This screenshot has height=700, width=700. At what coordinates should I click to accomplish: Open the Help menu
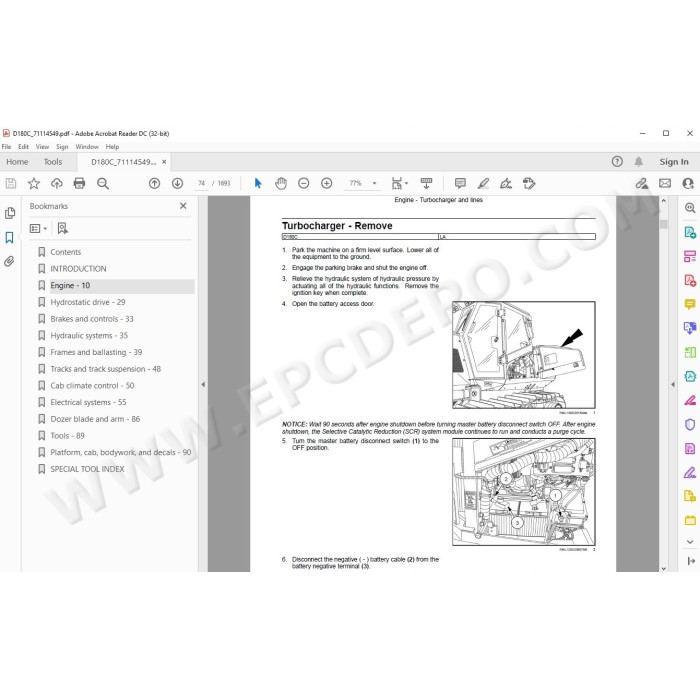point(112,147)
